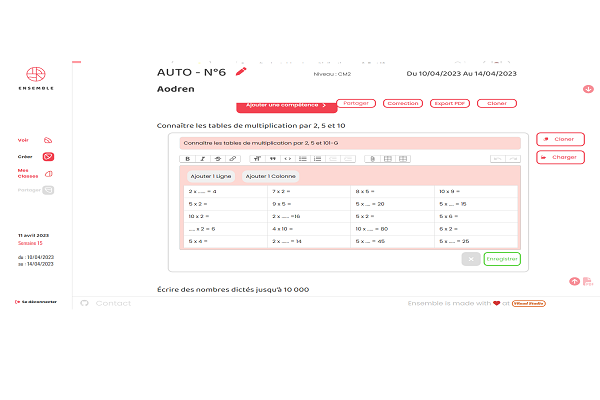This screenshot has width=600, height=400.
Task: Click the table cell "7 x 2 ="
Action: coord(309,191)
